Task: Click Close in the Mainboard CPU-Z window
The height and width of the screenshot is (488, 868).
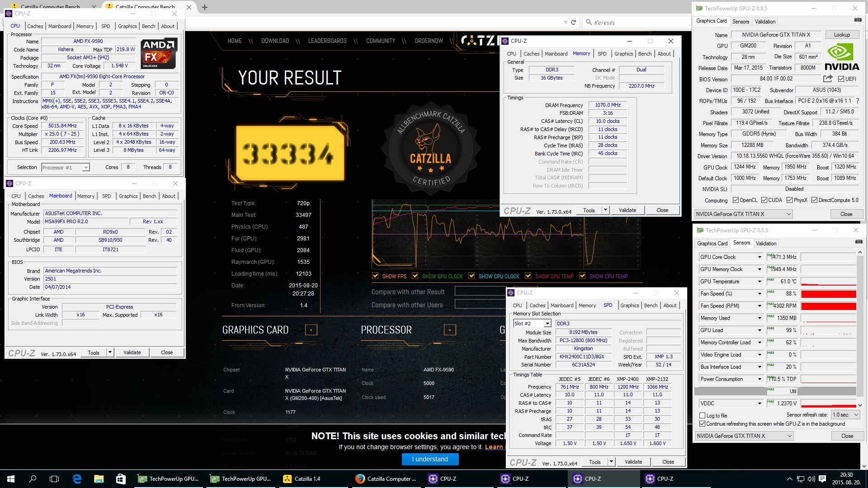Action: tap(167, 352)
